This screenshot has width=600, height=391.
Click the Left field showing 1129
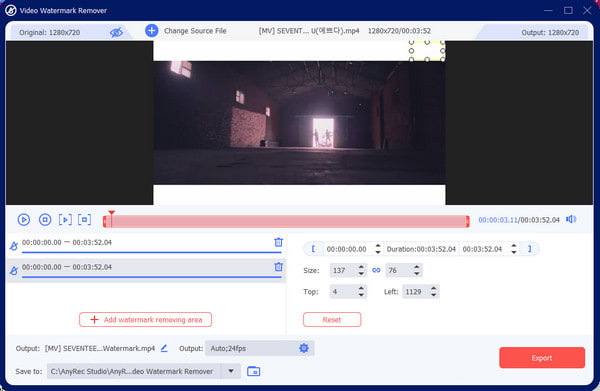click(416, 292)
